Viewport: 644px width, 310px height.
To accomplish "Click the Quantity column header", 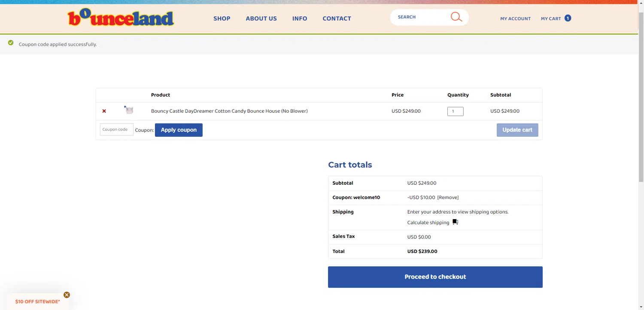I will click(x=458, y=95).
